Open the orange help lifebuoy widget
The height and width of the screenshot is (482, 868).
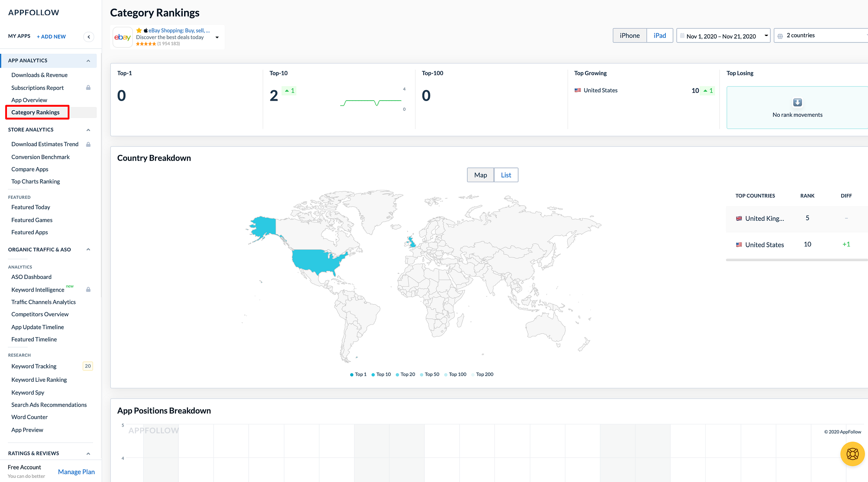coord(852,454)
